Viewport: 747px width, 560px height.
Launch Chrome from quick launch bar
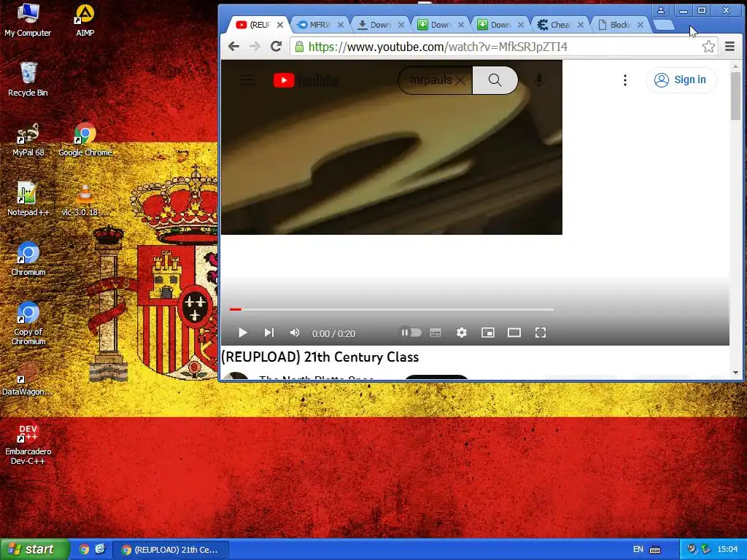point(85,550)
